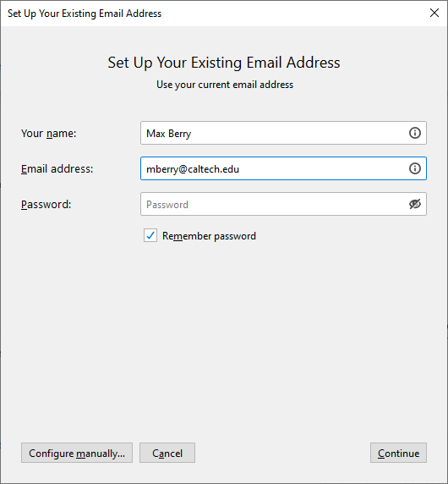The height and width of the screenshot is (484, 448).
Task: Click the Remember password label text
Action: [x=209, y=236]
